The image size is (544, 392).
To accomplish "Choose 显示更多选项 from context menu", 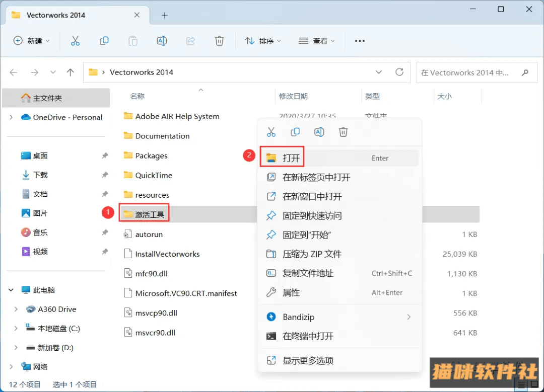I will pyautogui.click(x=339, y=360).
